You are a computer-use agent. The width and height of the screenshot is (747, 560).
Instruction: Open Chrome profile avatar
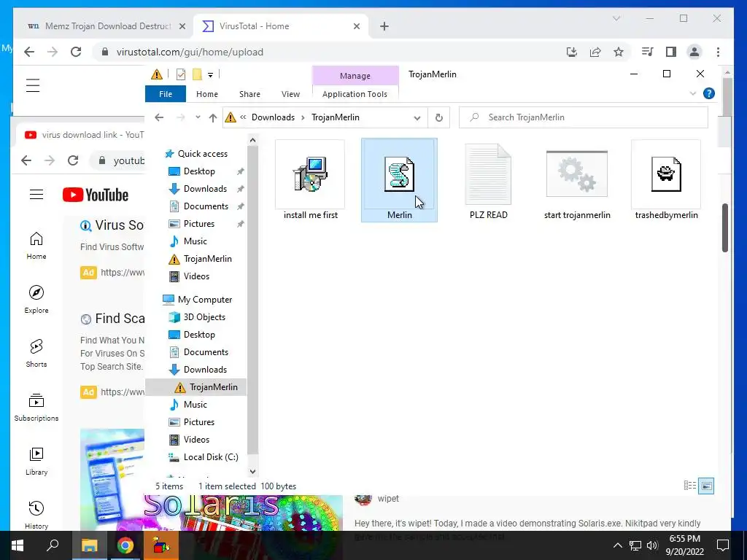694,52
